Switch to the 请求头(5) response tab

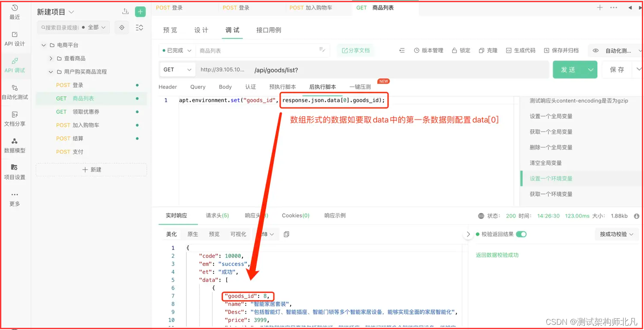217,215
